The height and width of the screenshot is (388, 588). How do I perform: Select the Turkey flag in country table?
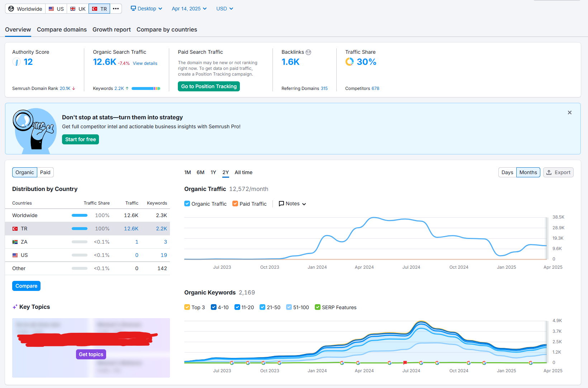15,229
